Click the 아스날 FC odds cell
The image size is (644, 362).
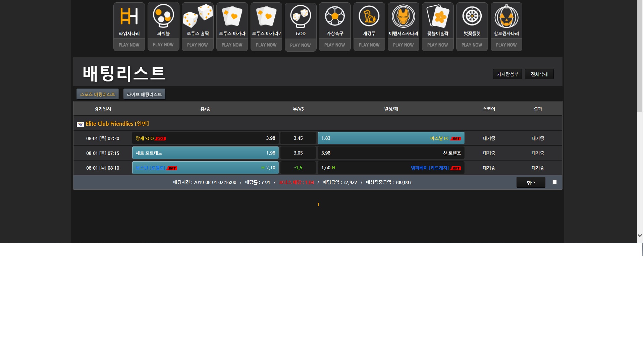(x=391, y=138)
